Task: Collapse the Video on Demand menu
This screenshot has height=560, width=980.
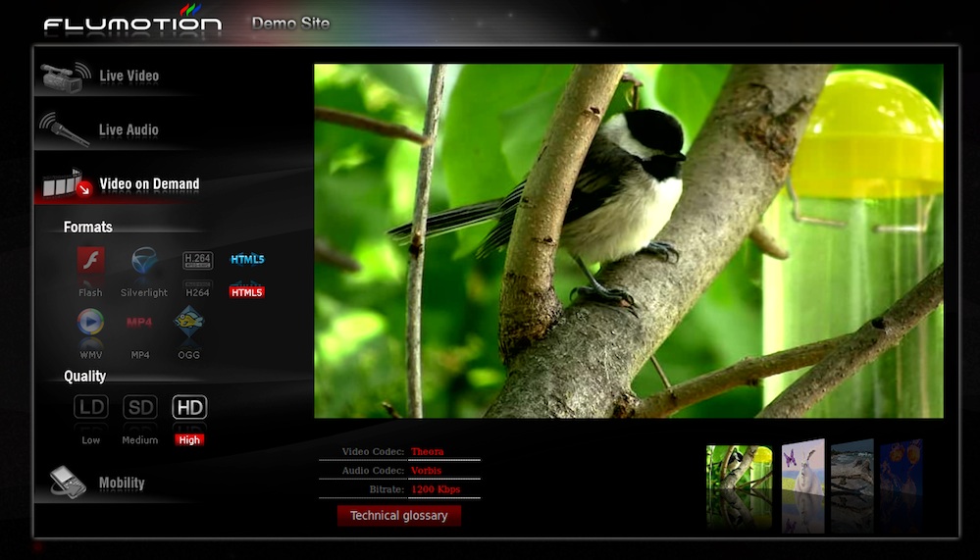Action: click(148, 183)
